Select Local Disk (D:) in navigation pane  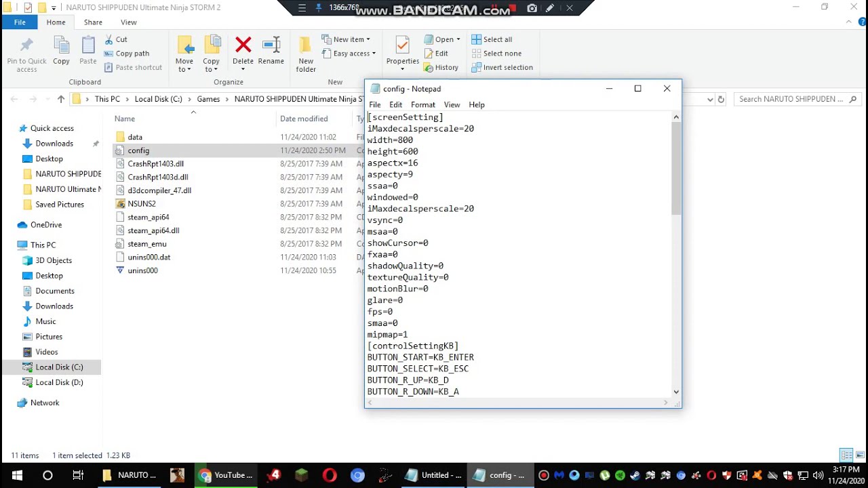pyautogui.click(x=59, y=382)
